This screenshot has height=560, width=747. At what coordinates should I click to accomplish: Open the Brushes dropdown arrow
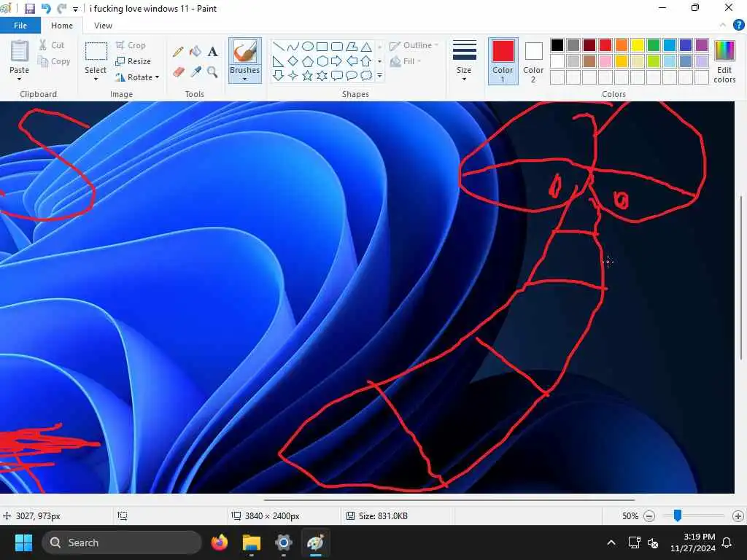[x=244, y=79]
